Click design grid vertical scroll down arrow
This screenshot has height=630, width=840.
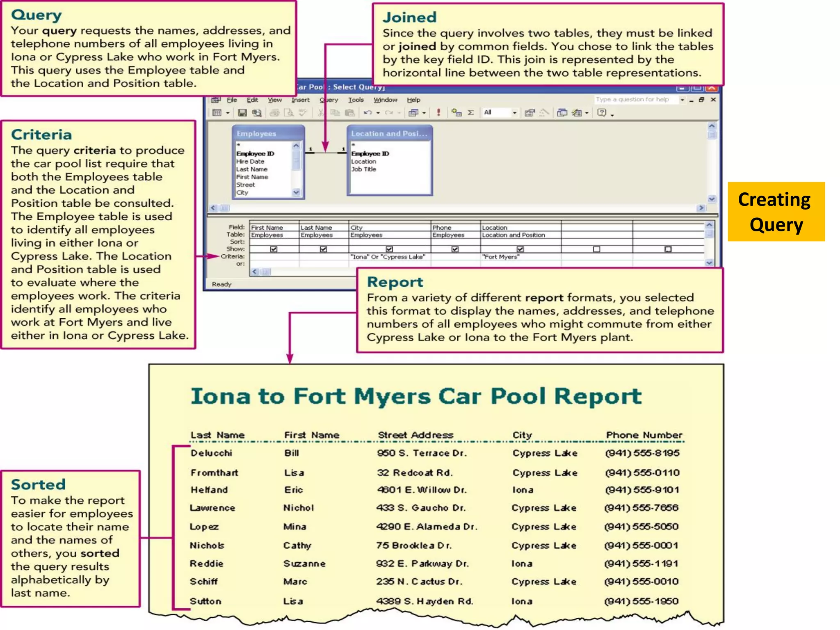point(710,263)
